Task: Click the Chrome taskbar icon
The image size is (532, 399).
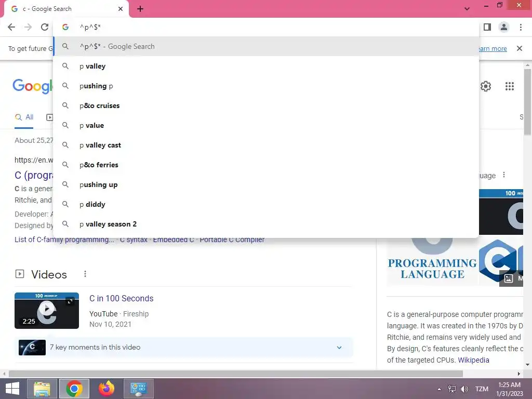Action: point(74,389)
